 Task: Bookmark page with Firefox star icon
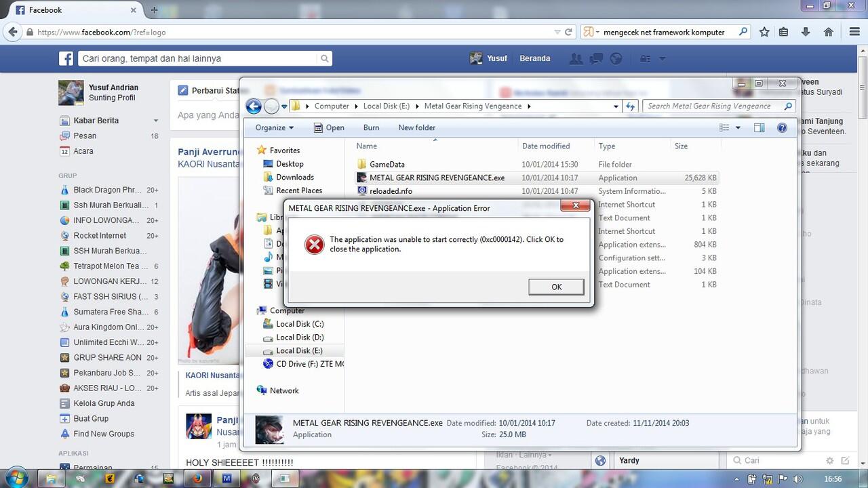click(764, 32)
